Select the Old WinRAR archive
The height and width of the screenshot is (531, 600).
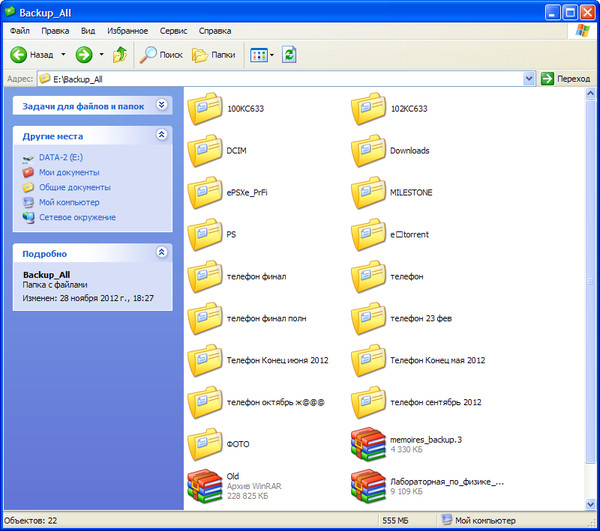(206, 484)
